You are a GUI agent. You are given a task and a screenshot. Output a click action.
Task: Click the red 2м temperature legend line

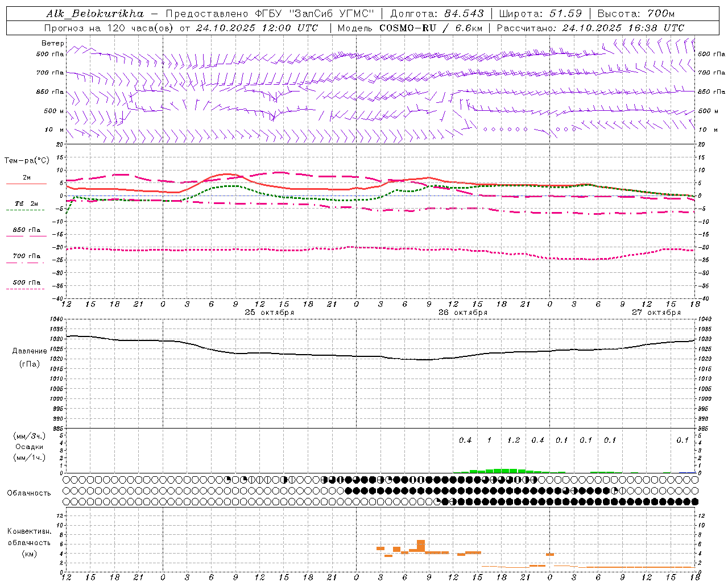click(26, 184)
